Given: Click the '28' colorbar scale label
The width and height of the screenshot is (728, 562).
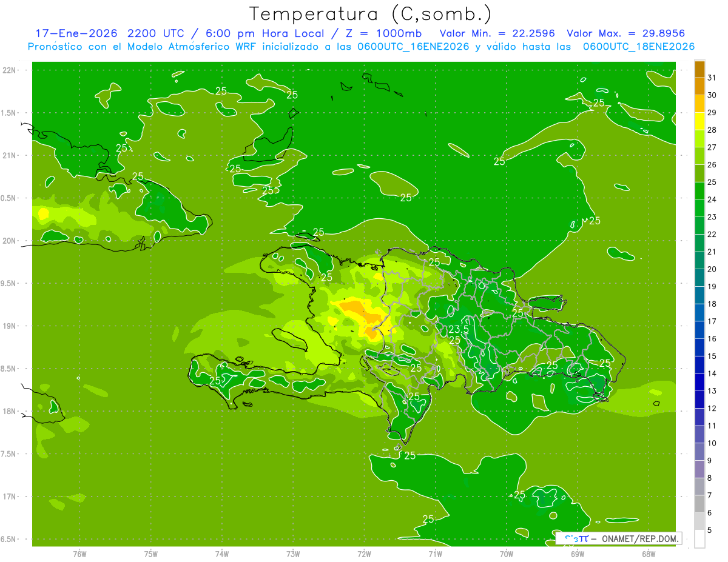Looking at the screenshot, I should click(712, 130).
